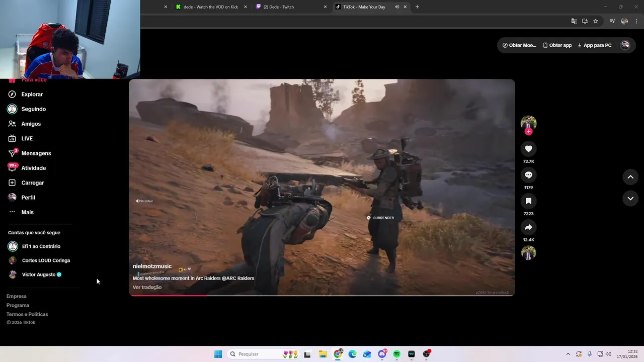Open Spotify from the taskbar
This screenshot has height=362, width=644.
[x=396, y=354]
